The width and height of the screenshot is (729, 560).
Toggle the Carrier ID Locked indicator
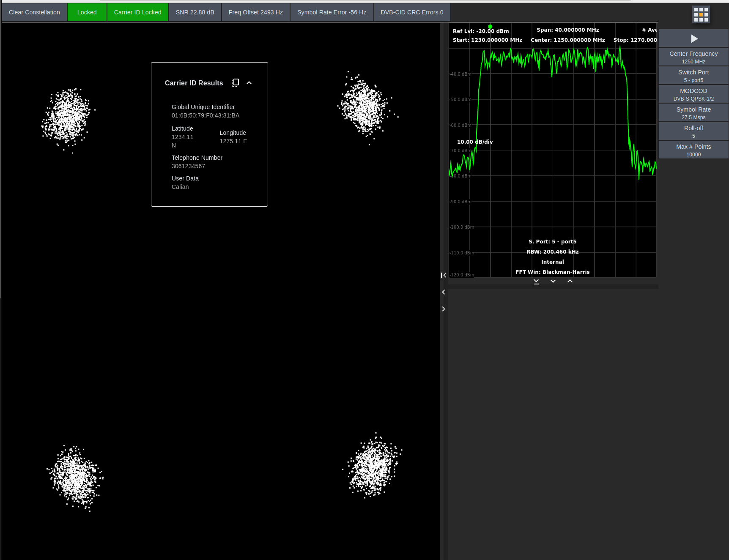coord(137,12)
